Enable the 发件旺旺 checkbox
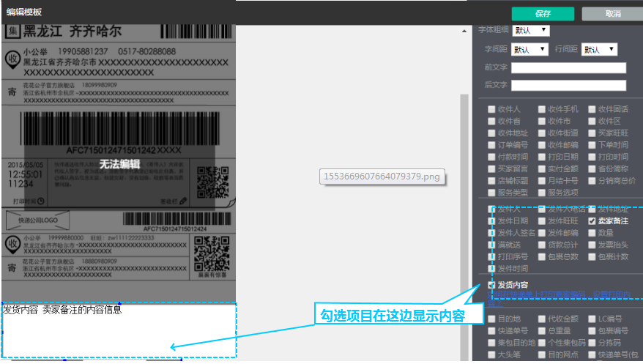 coord(542,221)
